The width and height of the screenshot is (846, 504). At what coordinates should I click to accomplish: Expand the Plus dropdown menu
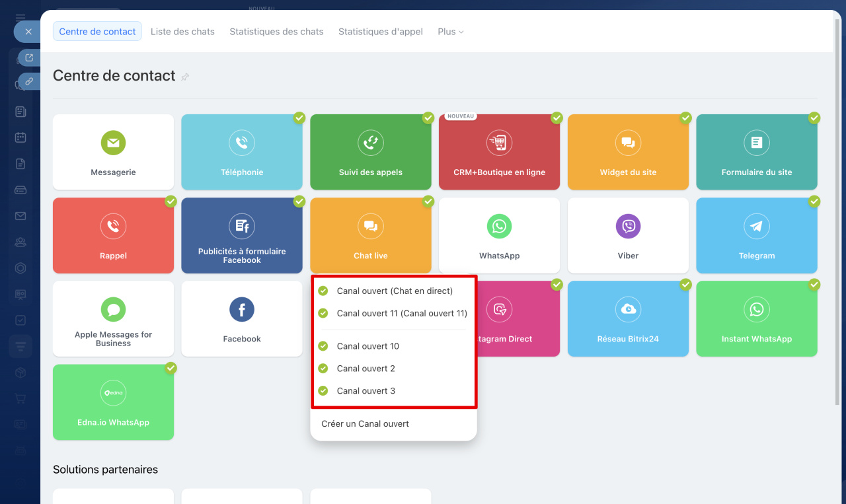(x=450, y=32)
